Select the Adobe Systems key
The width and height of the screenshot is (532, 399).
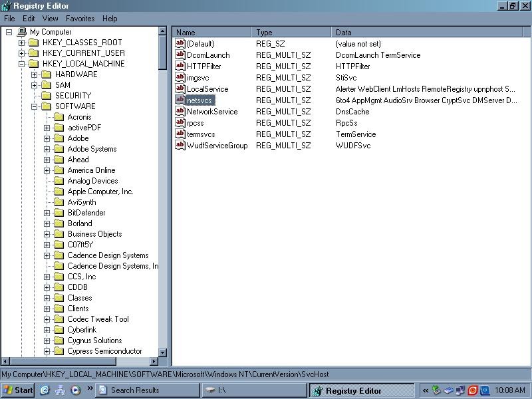click(92, 149)
